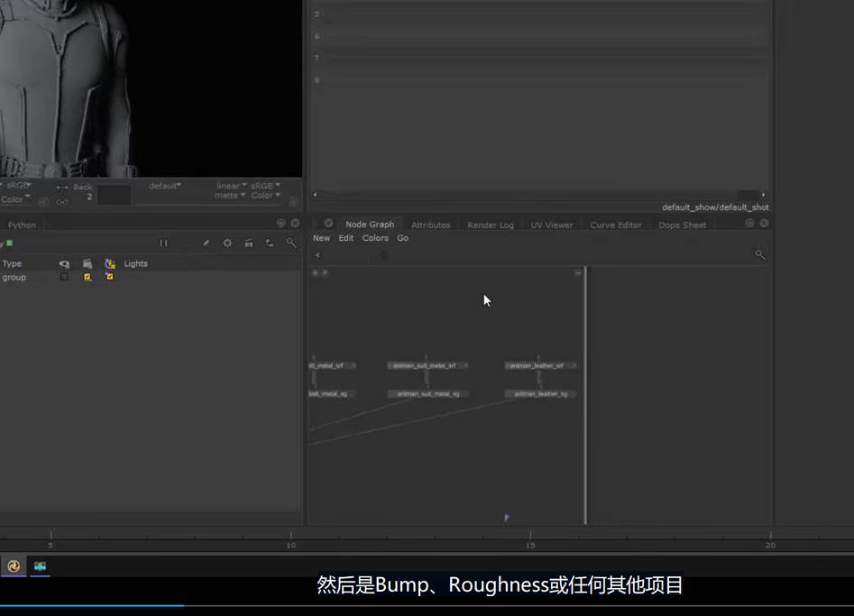Viewport: 854px width, 616px height.
Task: Expand the matte dropdown in viewer
Action: coord(229,196)
